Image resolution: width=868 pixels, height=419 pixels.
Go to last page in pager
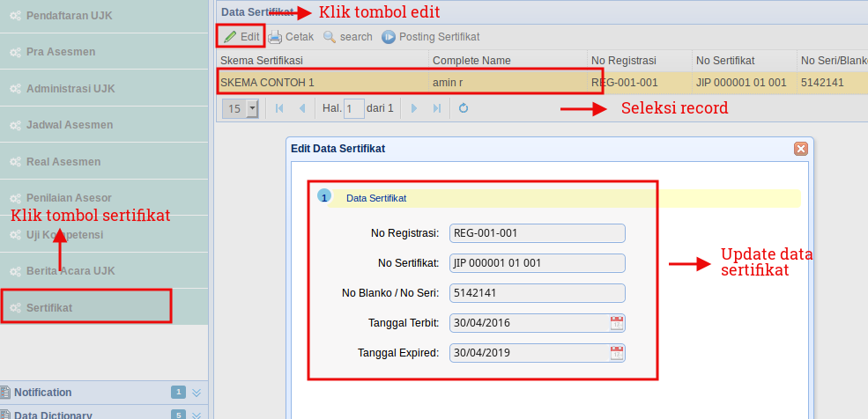pyautogui.click(x=437, y=108)
